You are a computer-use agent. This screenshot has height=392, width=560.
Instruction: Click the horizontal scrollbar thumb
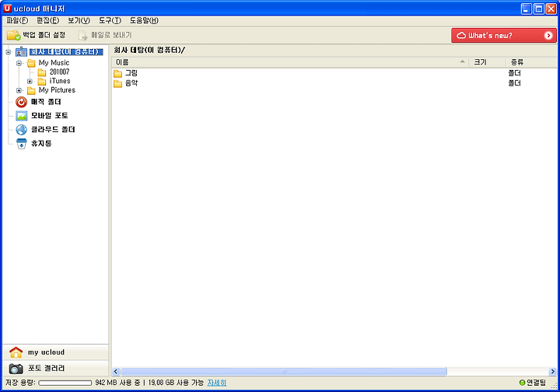tap(284, 371)
